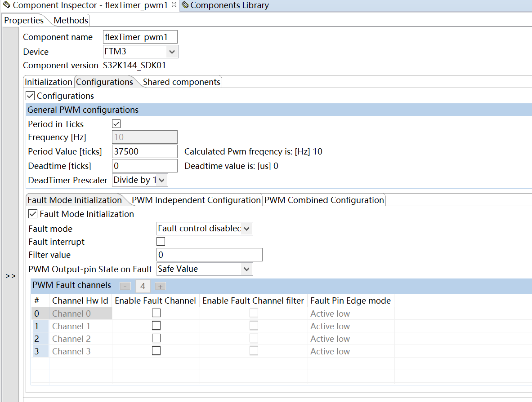Enable Fault Channel for Channel 1
The width and height of the screenshot is (532, 402).
coord(156,325)
